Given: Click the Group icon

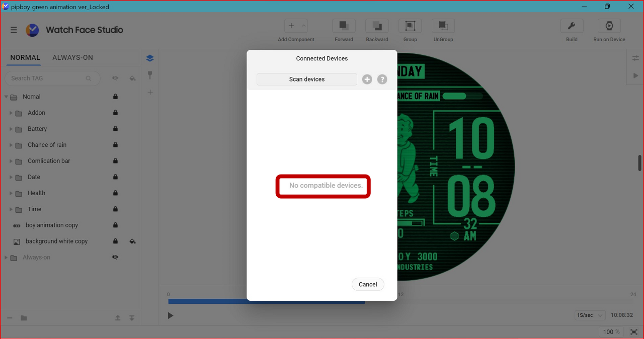Looking at the screenshot, I should (x=410, y=26).
